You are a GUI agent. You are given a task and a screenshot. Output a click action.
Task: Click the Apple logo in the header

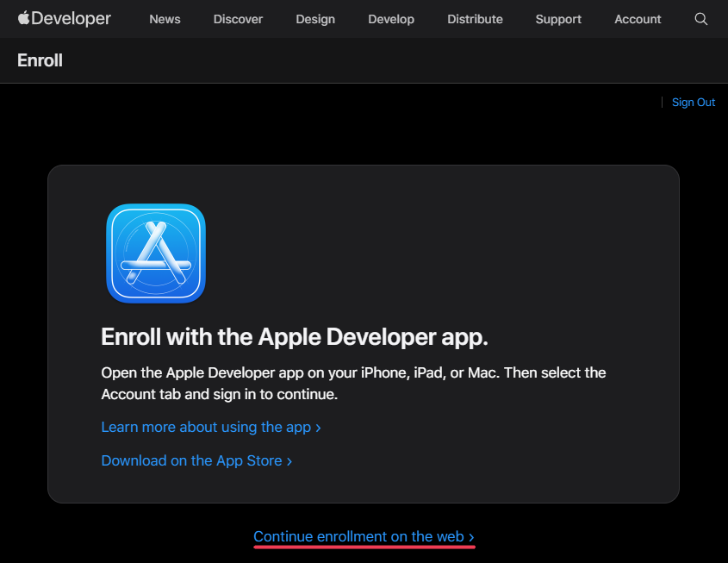24,17
